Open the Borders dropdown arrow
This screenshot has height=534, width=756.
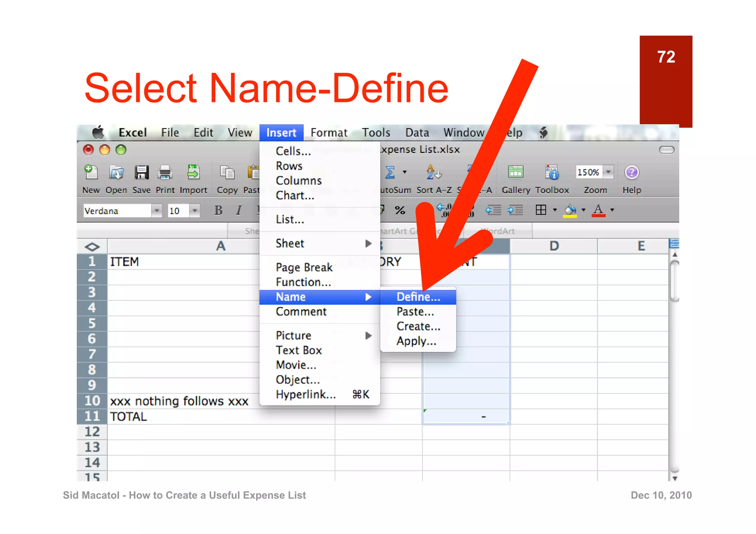tap(555, 210)
